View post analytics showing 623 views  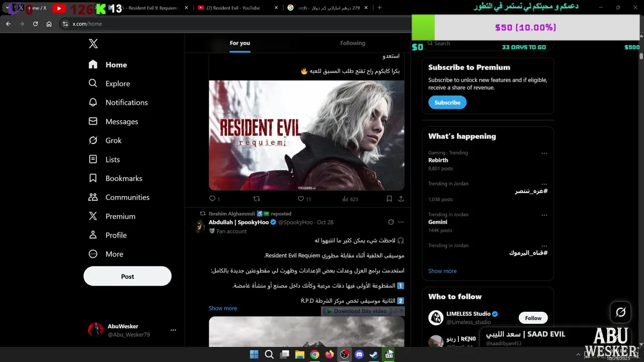point(350,199)
